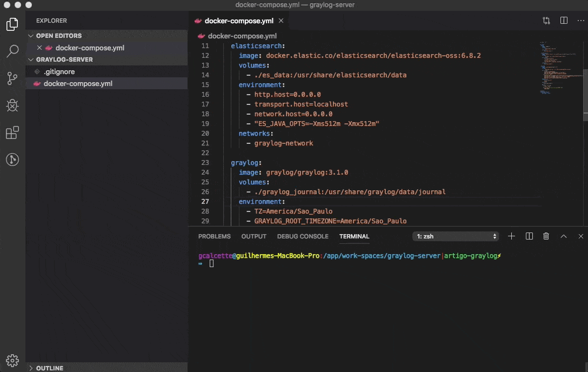Open the 1: zsh terminal selector dropdown

(456, 236)
